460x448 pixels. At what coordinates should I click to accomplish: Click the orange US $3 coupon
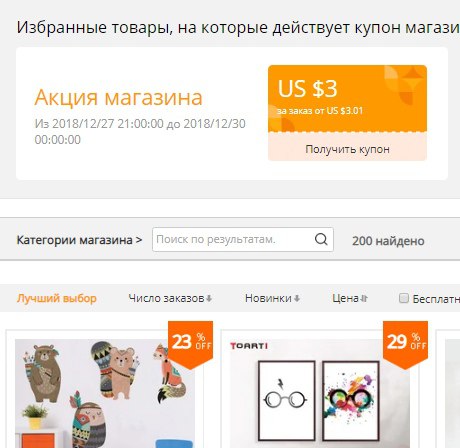pyautogui.click(x=347, y=99)
